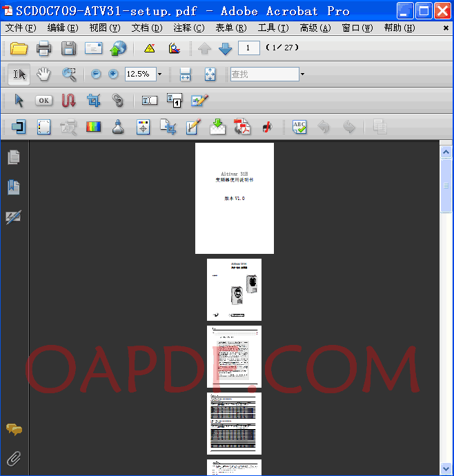Click the OK form button tool
The image size is (454, 476).
[x=43, y=101]
